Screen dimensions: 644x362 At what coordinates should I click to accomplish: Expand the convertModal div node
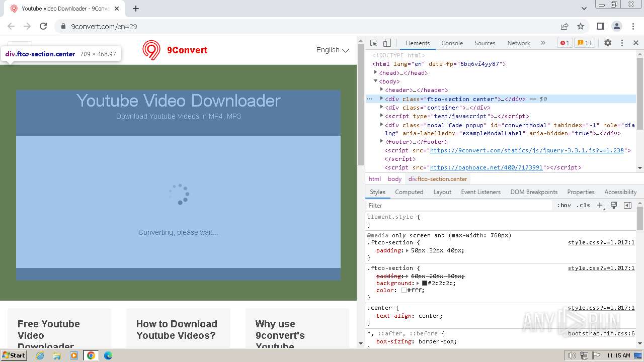click(381, 125)
